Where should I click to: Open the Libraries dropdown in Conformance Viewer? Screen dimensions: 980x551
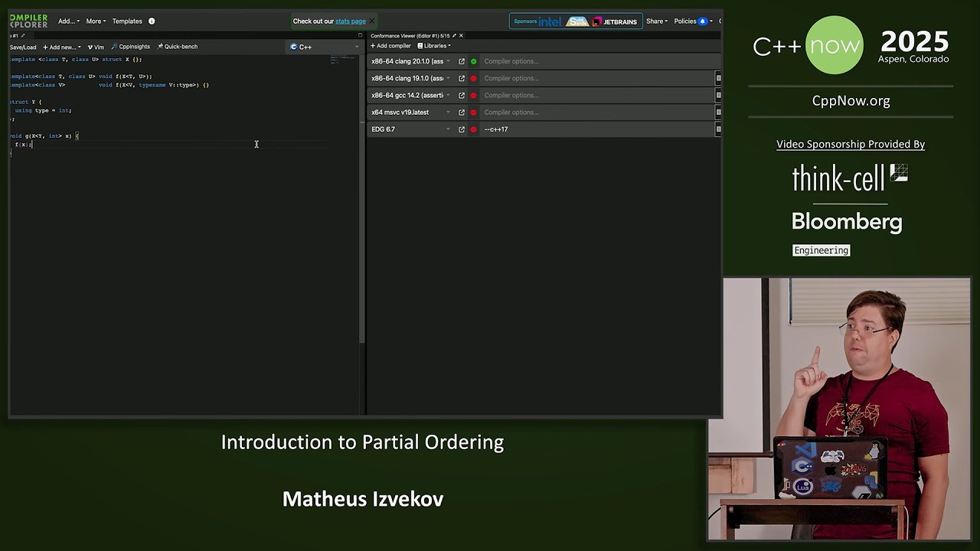(433, 46)
